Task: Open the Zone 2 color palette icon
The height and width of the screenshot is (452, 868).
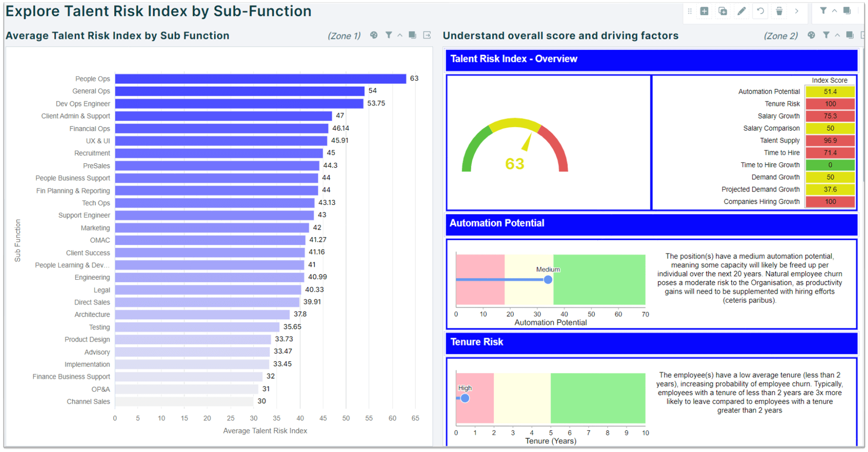Action: pyautogui.click(x=811, y=35)
